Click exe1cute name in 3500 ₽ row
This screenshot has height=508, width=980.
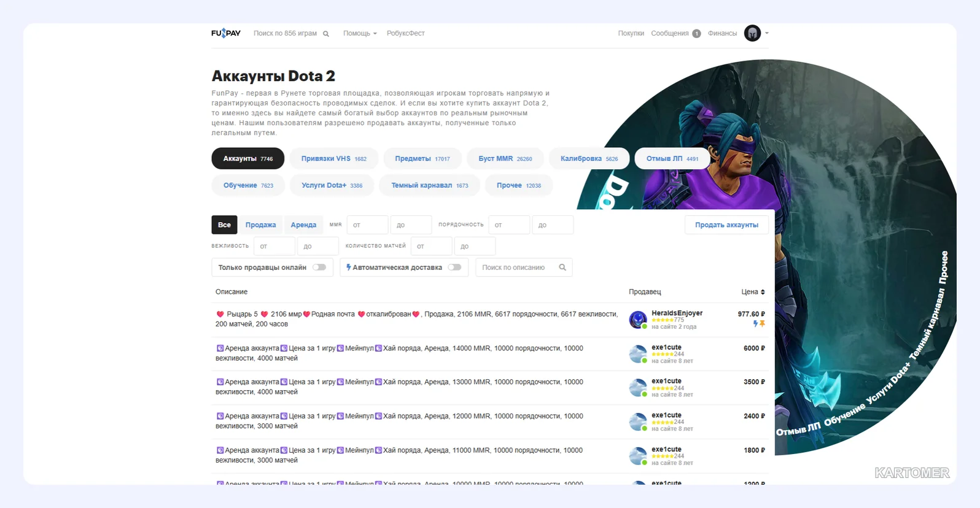click(666, 381)
